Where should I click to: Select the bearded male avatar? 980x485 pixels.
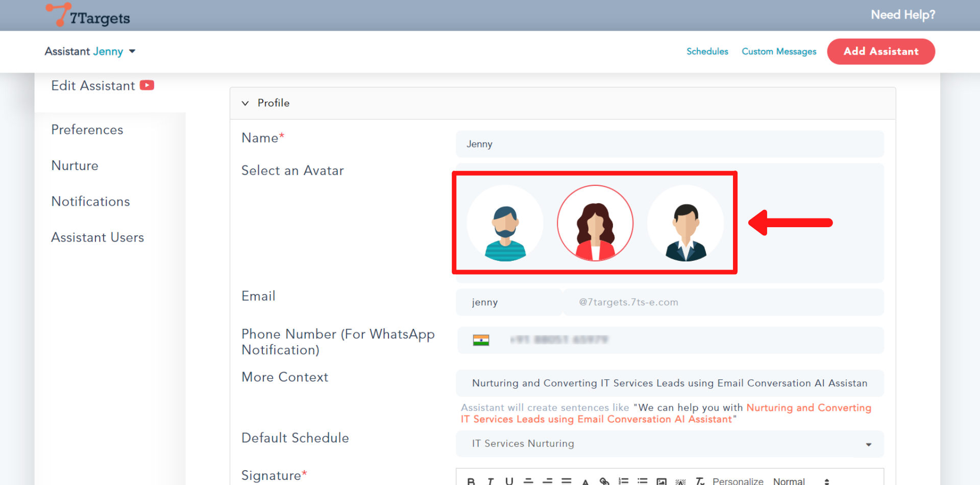[x=505, y=223]
